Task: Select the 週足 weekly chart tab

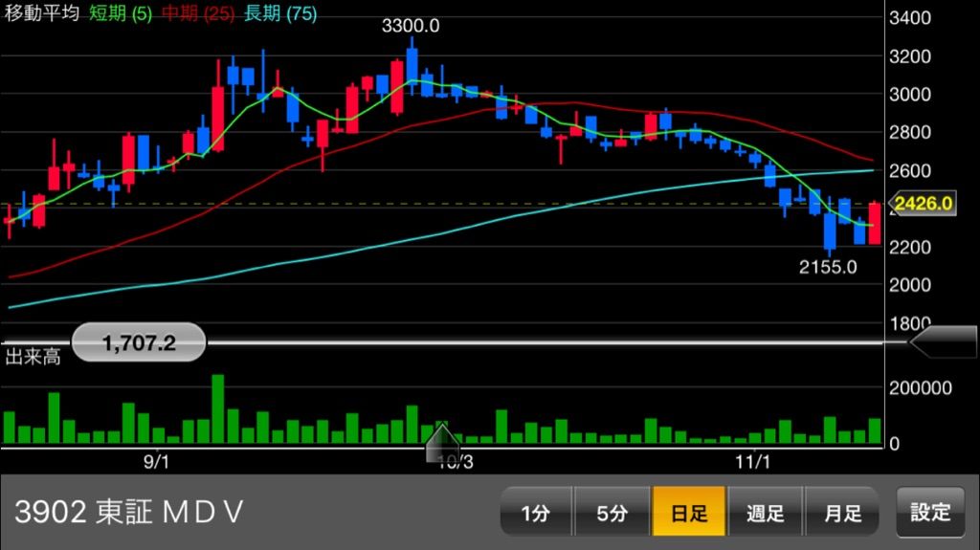Action: point(765,512)
